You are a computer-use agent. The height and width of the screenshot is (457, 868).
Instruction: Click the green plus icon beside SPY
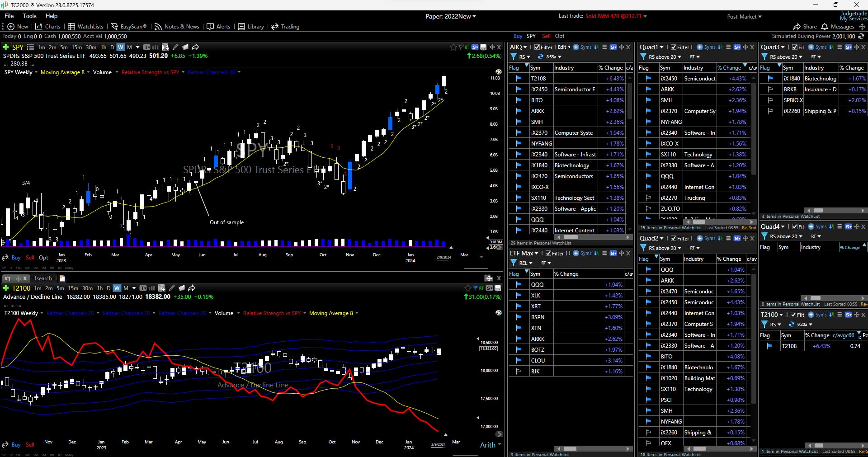pos(6,47)
